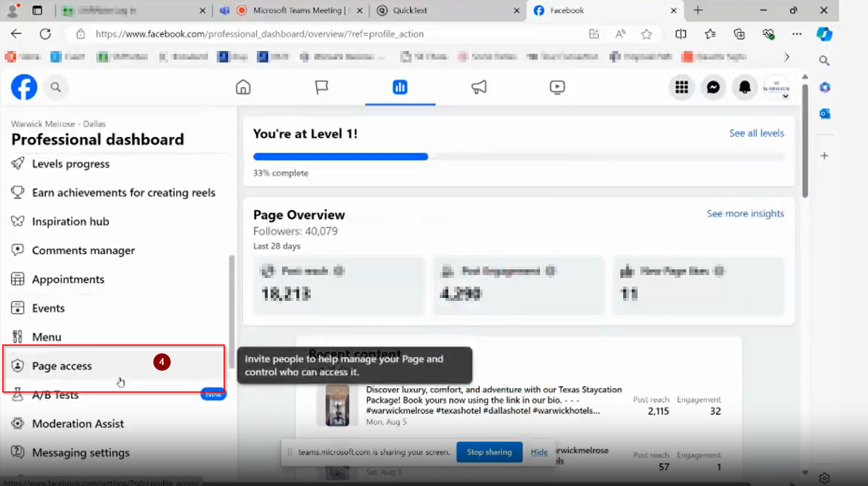Image resolution: width=868 pixels, height=486 pixels.
Task: Open the Facebook home feed icon
Action: pos(243,87)
